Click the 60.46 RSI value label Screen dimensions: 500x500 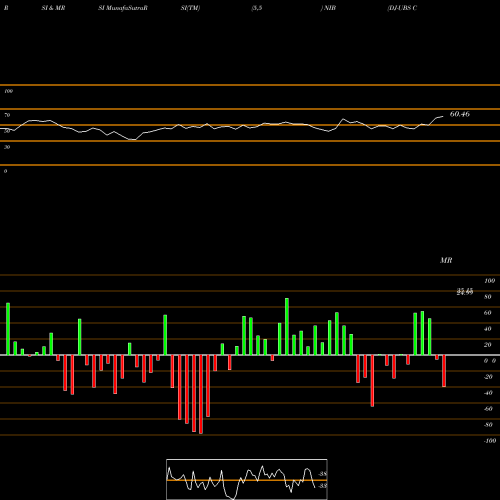(x=460, y=114)
